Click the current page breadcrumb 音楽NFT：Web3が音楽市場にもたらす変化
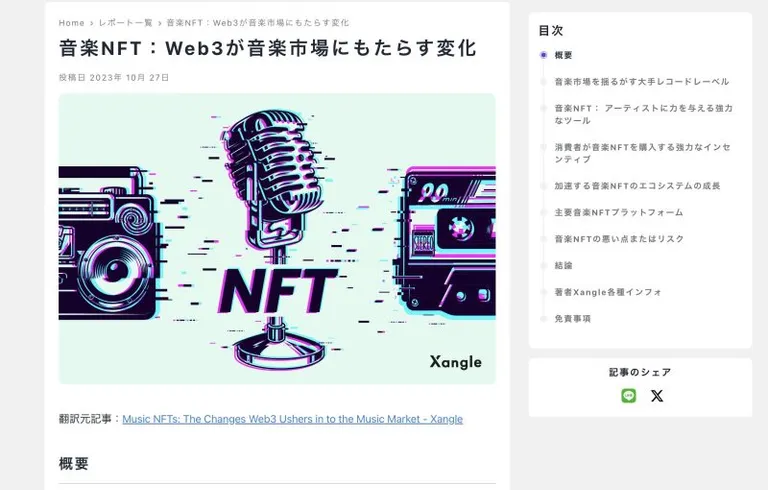768x490 pixels. click(258, 23)
